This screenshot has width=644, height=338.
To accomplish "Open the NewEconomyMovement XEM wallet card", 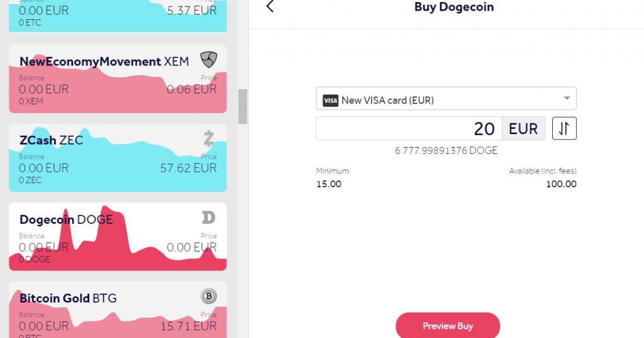I will 118,79.
